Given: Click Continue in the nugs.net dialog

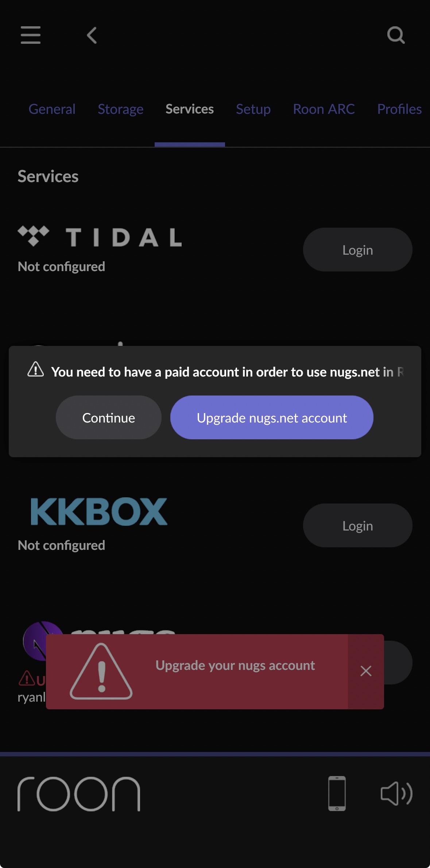Looking at the screenshot, I should tap(109, 417).
